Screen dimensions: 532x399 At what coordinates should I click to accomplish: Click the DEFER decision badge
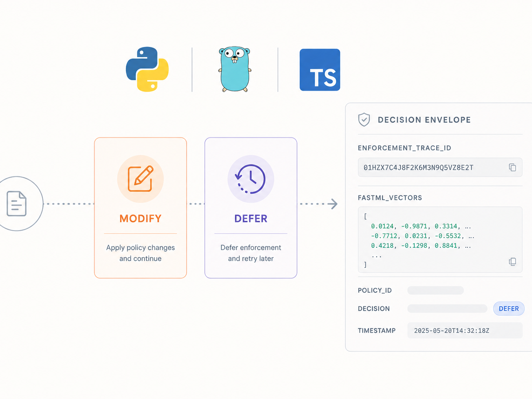[x=509, y=309]
